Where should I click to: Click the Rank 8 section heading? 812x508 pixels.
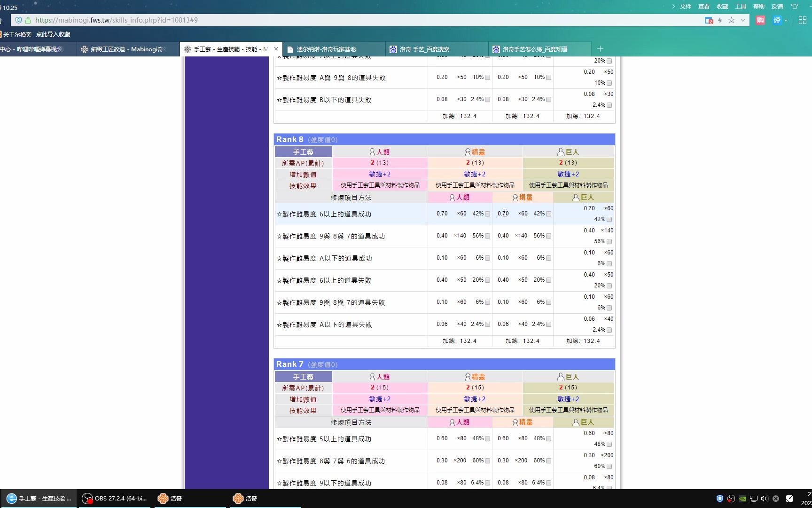point(444,139)
